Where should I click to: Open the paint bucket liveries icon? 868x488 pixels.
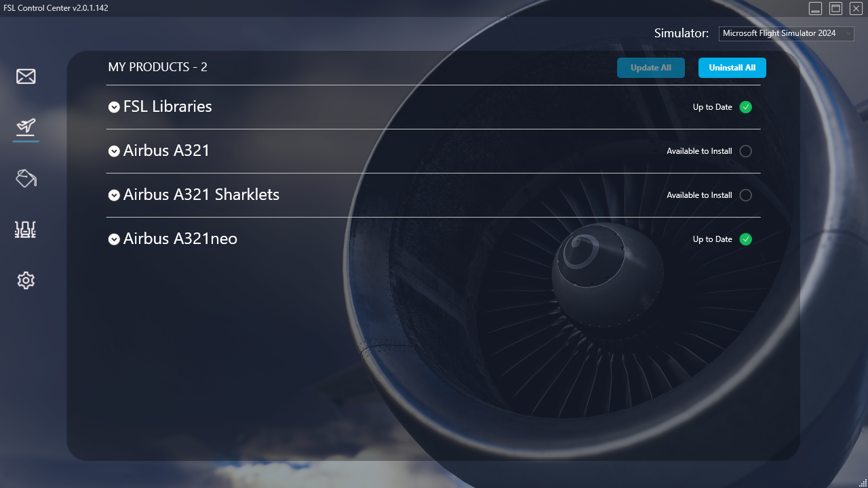click(x=26, y=178)
